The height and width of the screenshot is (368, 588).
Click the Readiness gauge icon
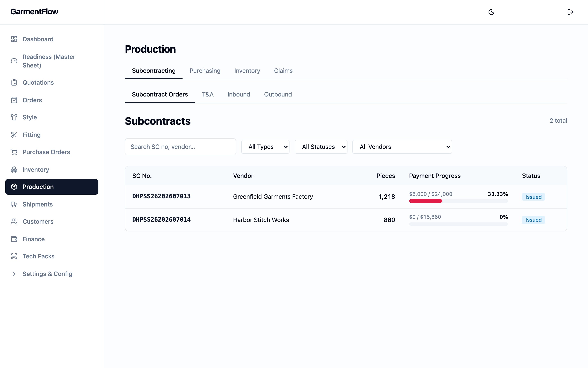pos(14,61)
